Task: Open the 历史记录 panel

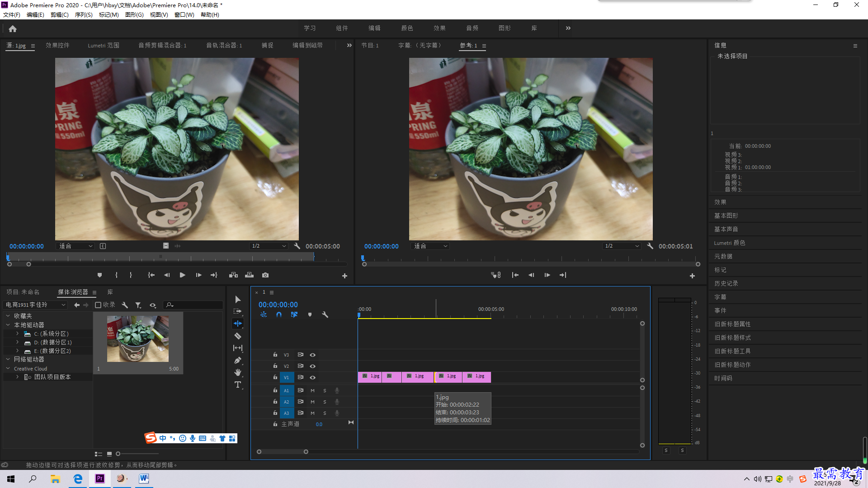Action: pos(726,284)
